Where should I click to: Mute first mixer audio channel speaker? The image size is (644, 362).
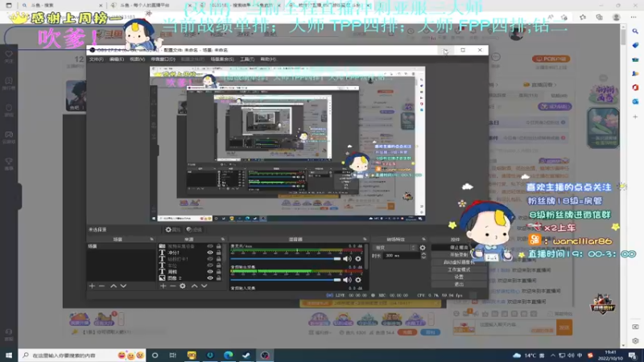pyautogui.click(x=347, y=259)
